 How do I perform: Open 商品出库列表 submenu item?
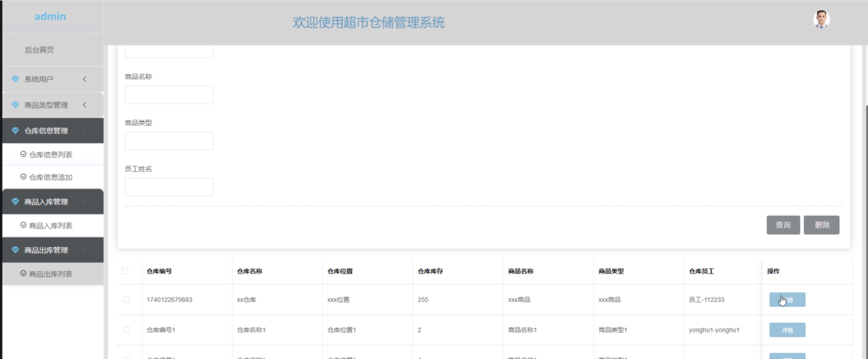click(52, 274)
